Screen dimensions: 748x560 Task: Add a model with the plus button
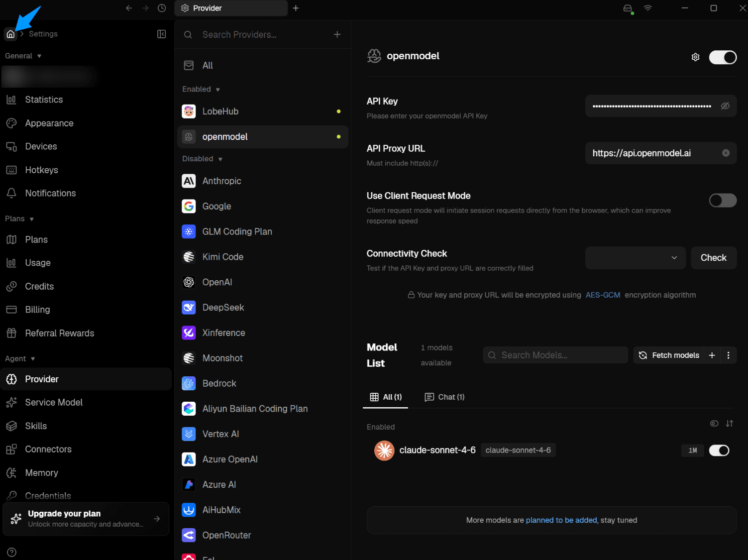click(712, 355)
